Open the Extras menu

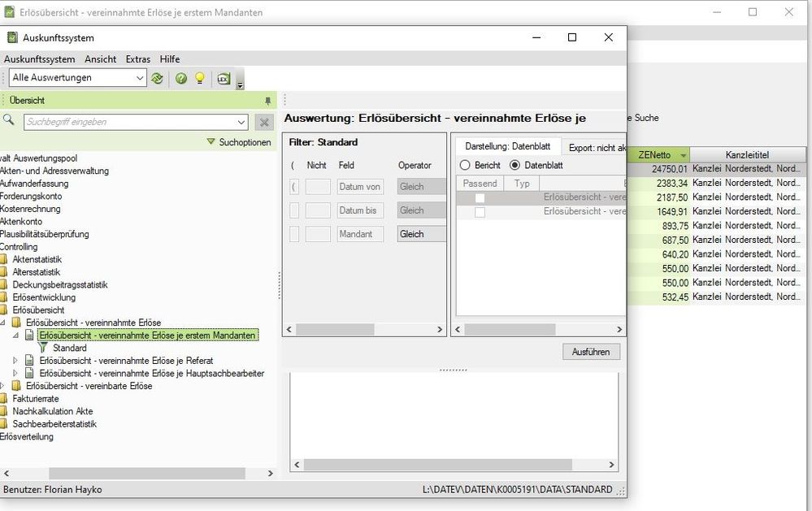(137, 59)
